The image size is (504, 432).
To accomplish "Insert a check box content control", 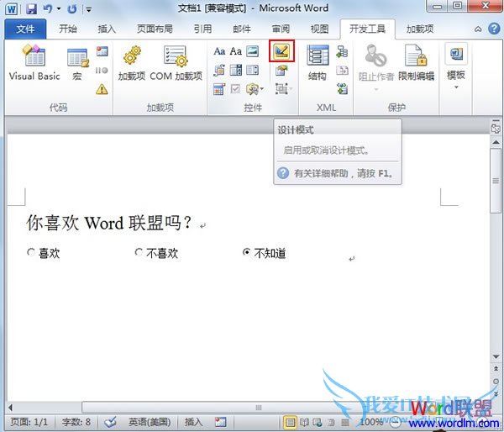I will tap(235, 89).
